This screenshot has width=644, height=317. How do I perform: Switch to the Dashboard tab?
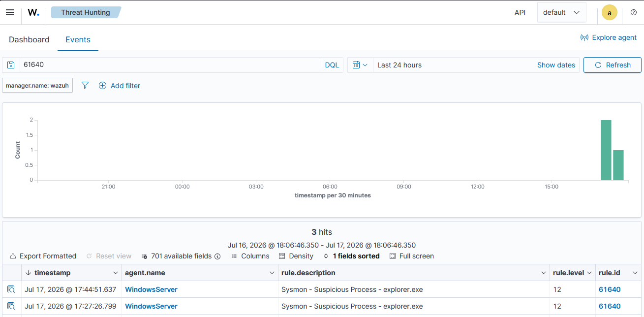(29, 40)
